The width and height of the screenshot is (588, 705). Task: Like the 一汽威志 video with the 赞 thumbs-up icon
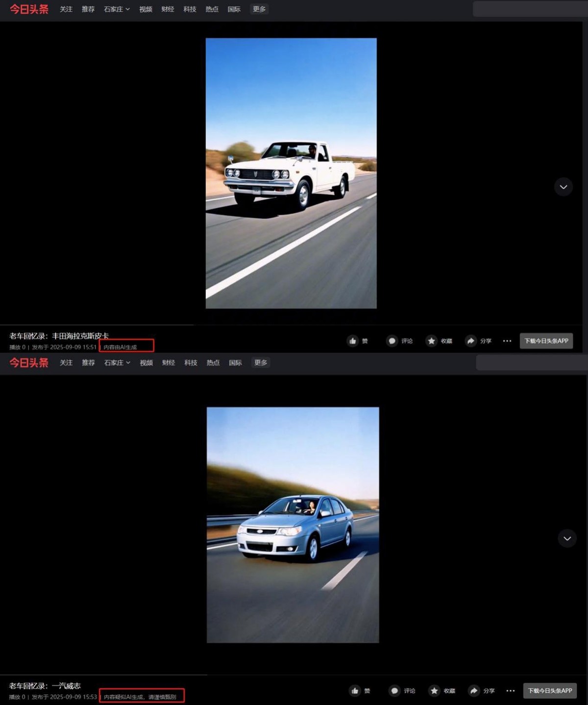click(x=355, y=691)
